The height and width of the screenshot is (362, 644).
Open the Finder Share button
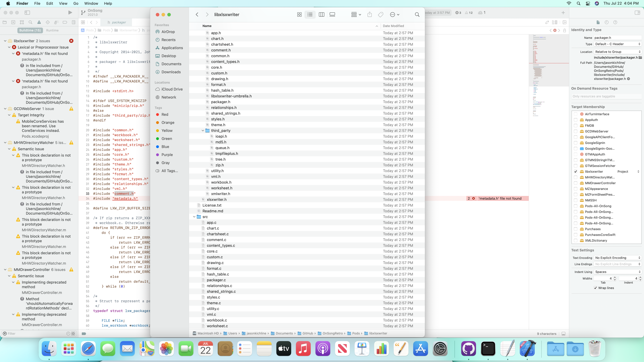[369, 15]
